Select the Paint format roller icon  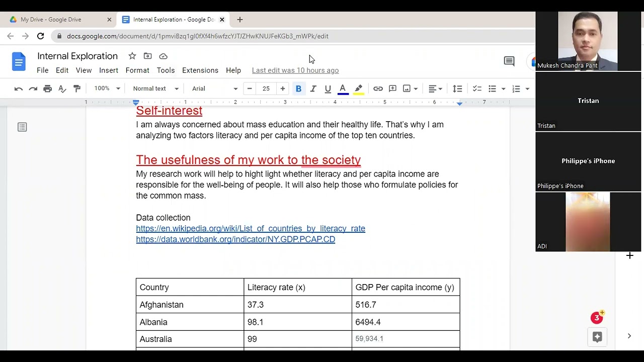pos(77,88)
